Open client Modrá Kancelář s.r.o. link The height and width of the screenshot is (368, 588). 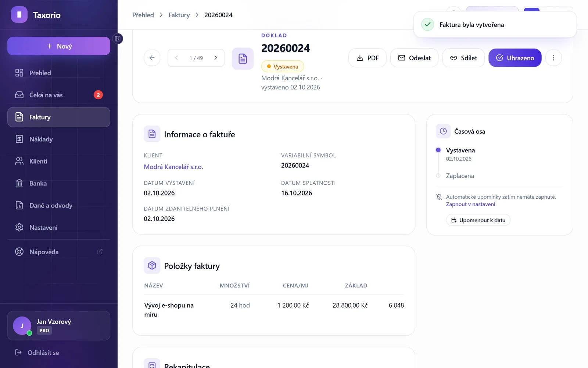[x=173, y=167]
